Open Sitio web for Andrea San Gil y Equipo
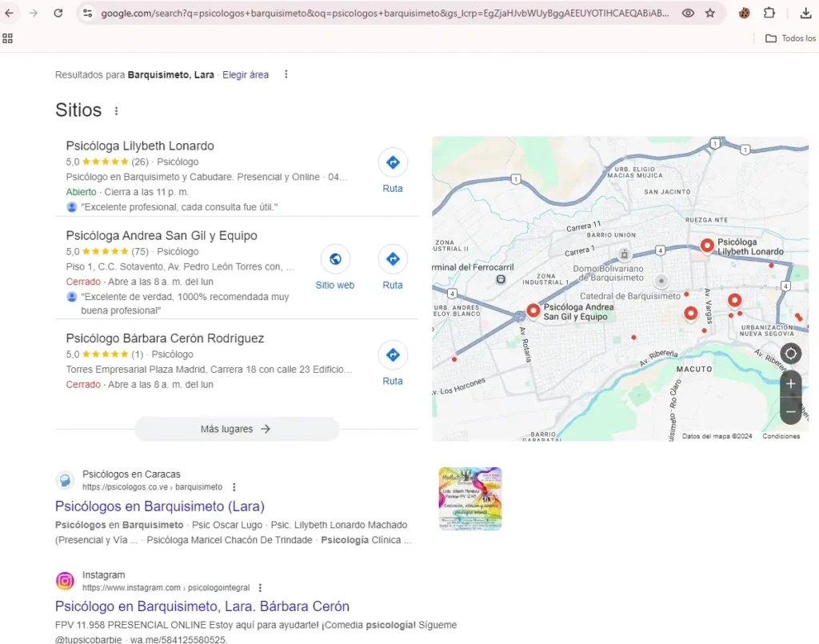The width and height of the screenshot is (819, 644). click(x=334, y=258)
